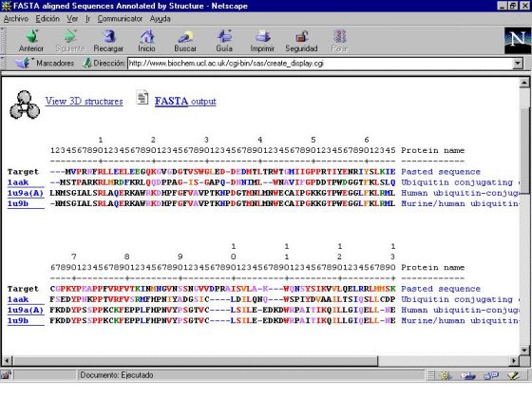
Task: Open the Composer icon in the component bar
Action: coord(513,375)
